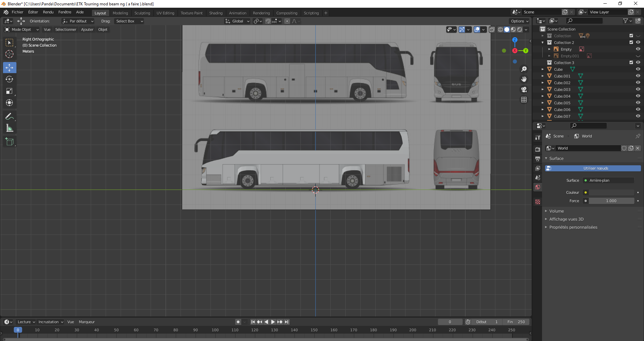Screen dimensions: 644x341
Task: Hide Cube.003 using its eye icon
Action: click(638, 90)
